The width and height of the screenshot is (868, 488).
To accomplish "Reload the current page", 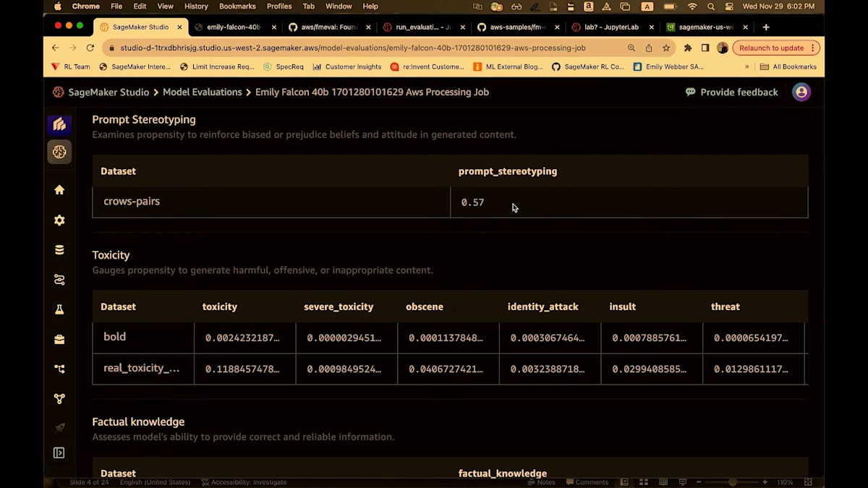I will coord(90,48).
